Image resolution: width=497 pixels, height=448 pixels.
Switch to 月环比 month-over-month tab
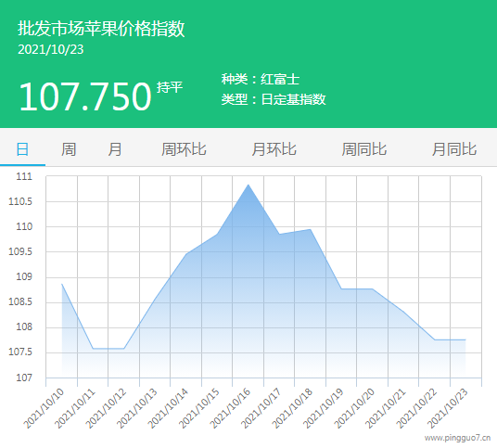(274, 149)
